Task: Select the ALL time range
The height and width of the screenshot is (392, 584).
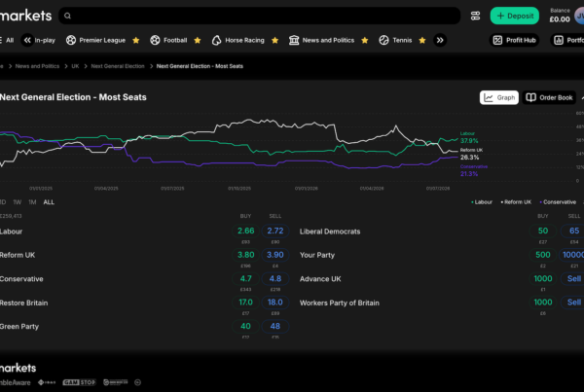Action: click(49, 202)
